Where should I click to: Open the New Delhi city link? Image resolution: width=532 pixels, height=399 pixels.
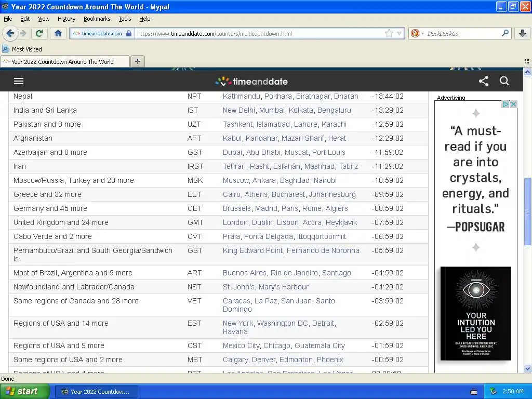coord(239,110)
